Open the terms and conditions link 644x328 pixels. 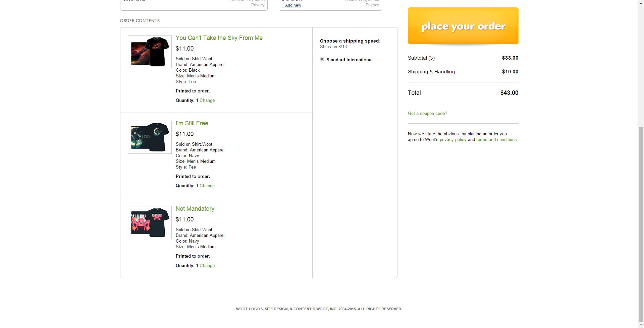pyautogui.click(x=497, y=140)
